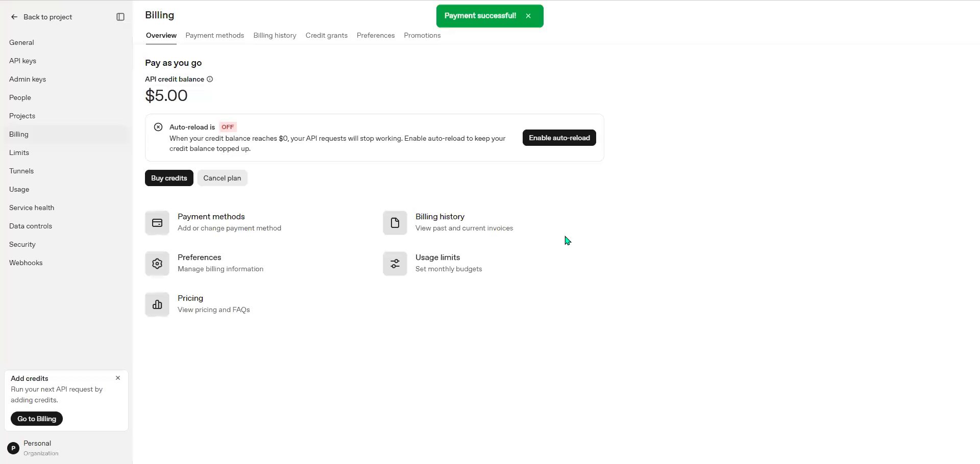Click the Cancel plan button
This screenshot has width=980, height=464.
222,178
